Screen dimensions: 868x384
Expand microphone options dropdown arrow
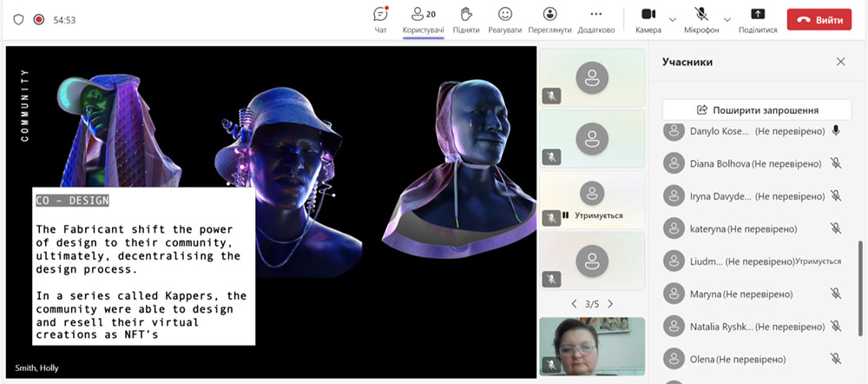[727, 20]
